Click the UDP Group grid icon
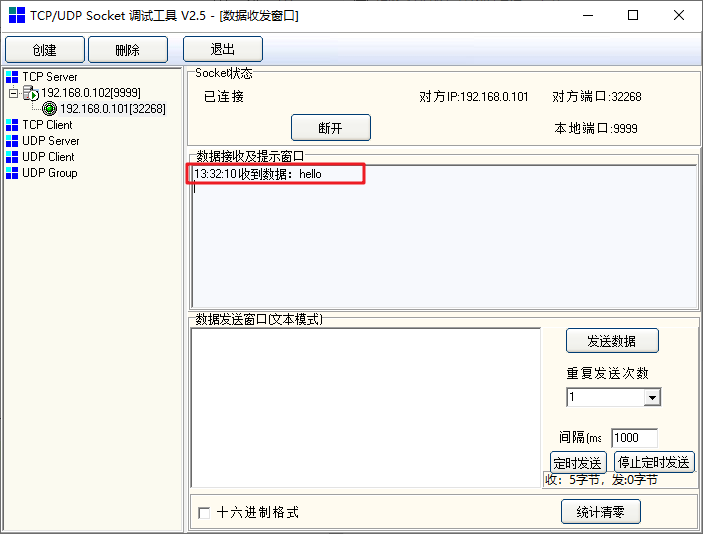The height and width of the screenshot is (534, 703). [x=12, y=173]
